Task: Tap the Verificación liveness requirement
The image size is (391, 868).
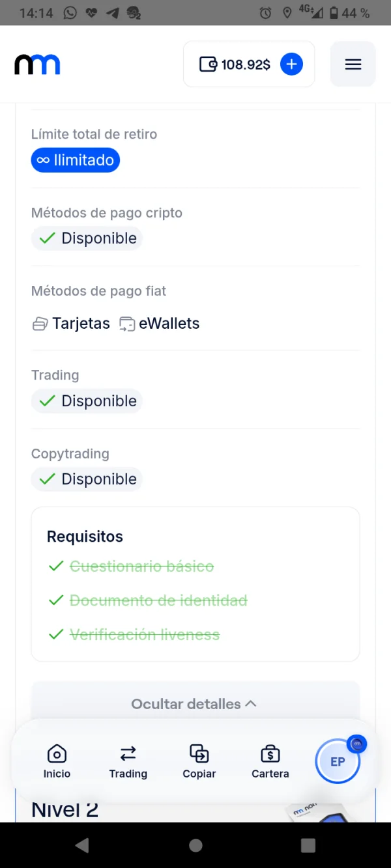Action: coord(144,634)
